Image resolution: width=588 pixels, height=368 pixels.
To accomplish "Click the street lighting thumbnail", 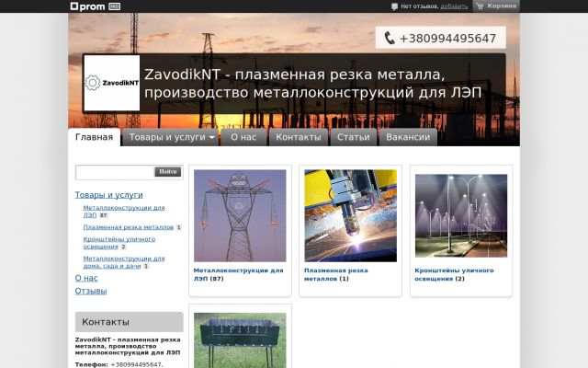I will [x=461, y=215].
